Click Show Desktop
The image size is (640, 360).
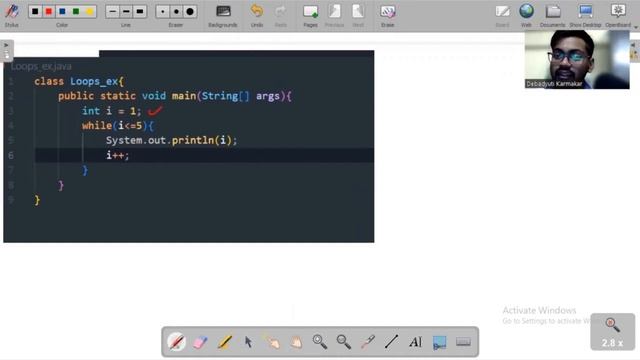click(x=585, y=15)
